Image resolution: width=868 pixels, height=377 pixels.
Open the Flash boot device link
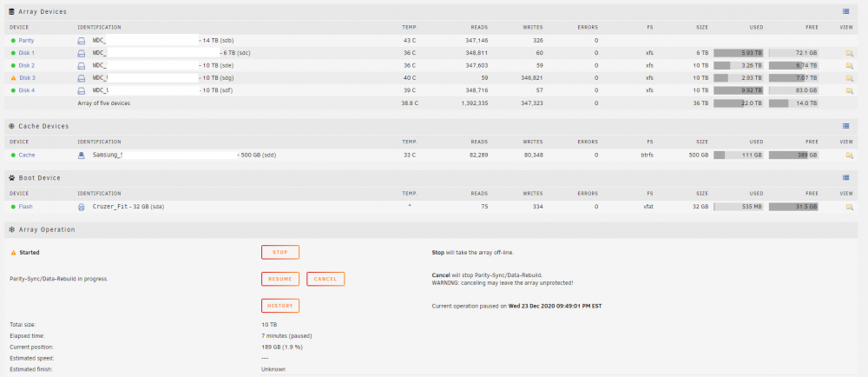point(25,207)
